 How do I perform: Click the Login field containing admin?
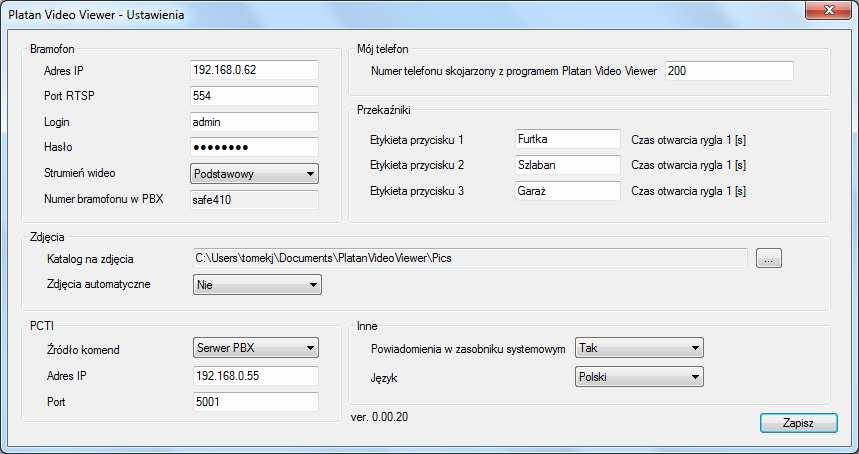(x=254, y=122)
